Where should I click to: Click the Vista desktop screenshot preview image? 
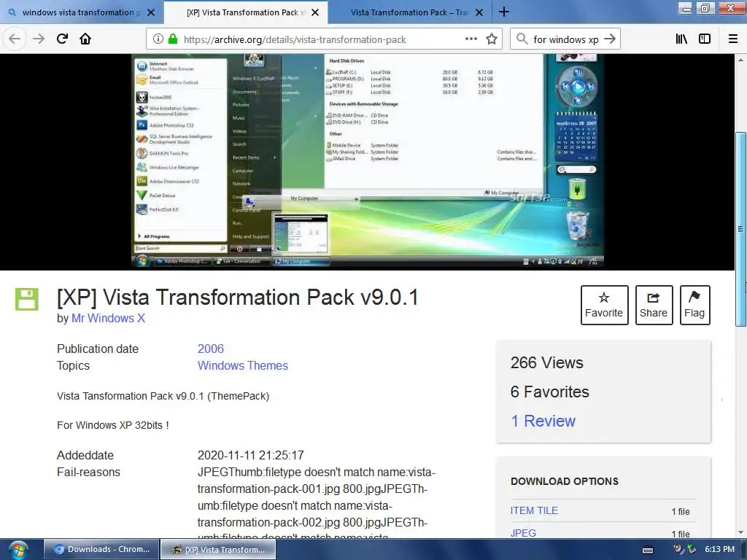pyautogui.click(x=368, y=160)
